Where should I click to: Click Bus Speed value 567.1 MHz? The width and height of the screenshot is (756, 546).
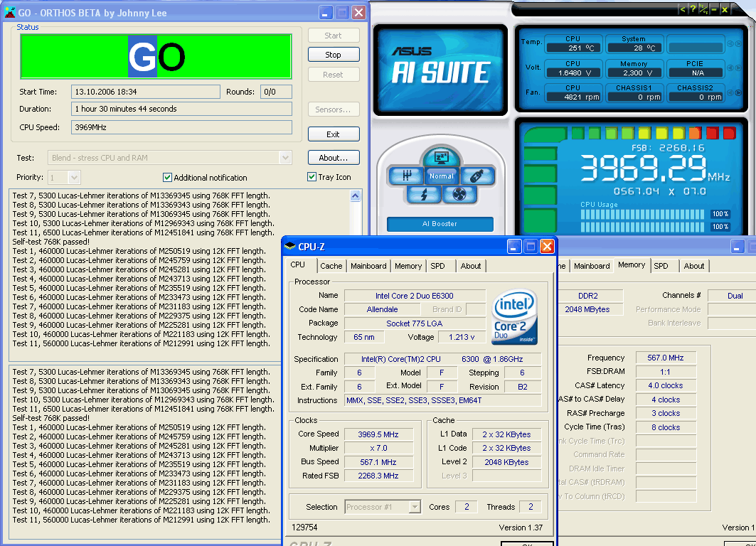[378, 462]
